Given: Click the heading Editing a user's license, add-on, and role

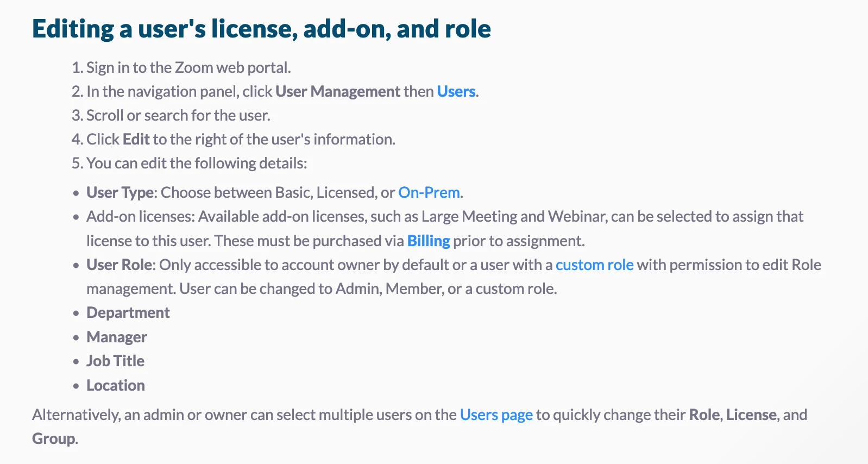Looking at the screenshot, I should [261, 29].
